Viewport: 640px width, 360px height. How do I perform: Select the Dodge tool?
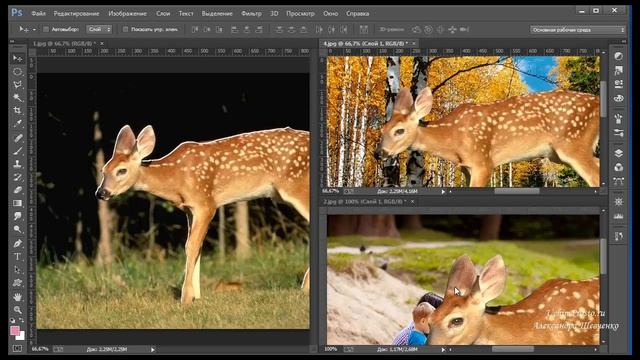[x=17, y=229]
